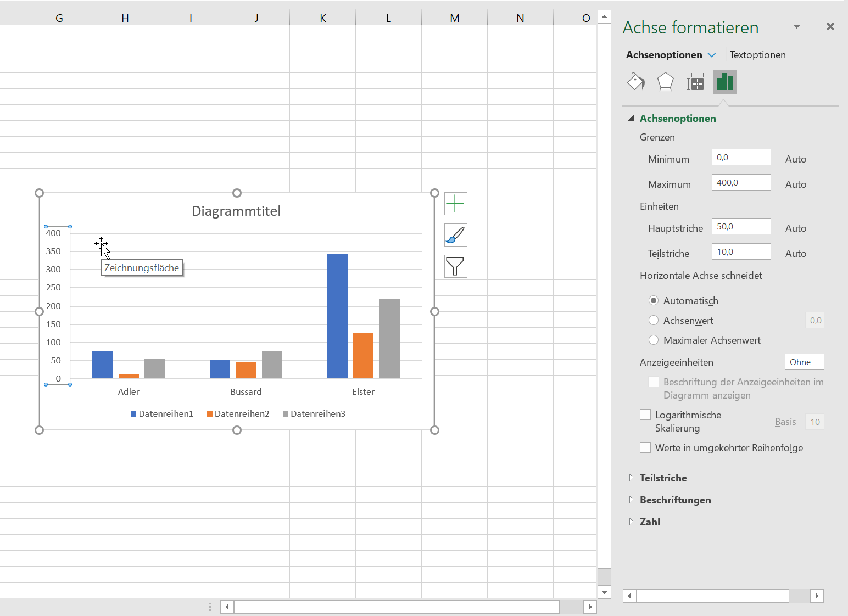Click sheet horizontal scrollbar right arrow
Screen dimensions: 848x616
click(590, 607)
